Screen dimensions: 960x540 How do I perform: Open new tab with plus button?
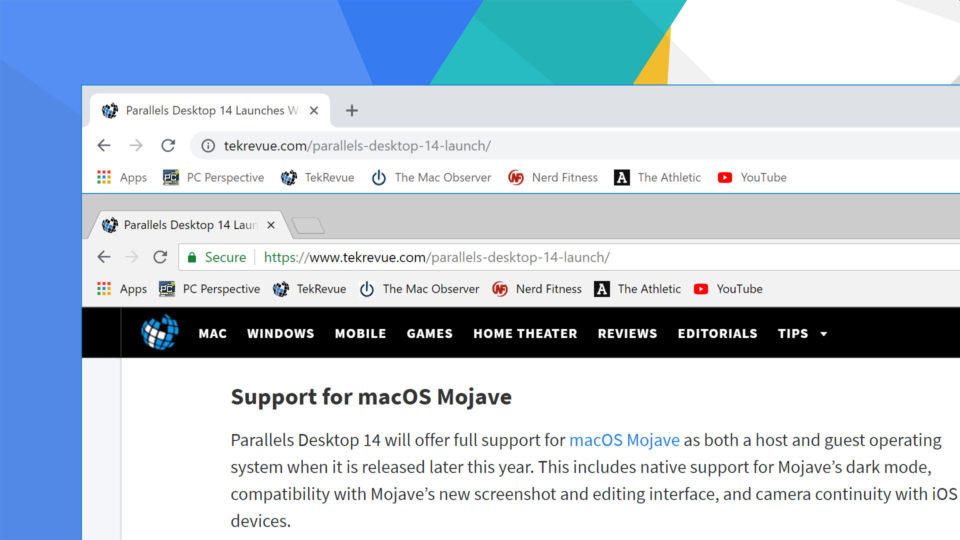(x=351, y=111)
